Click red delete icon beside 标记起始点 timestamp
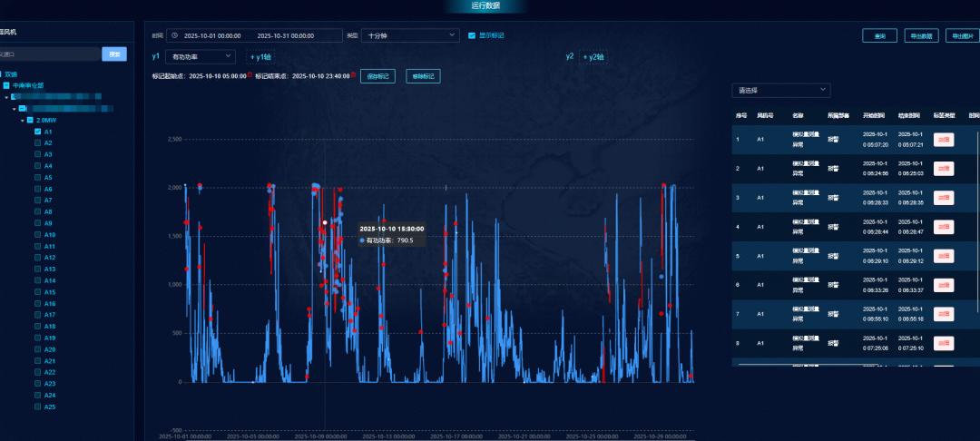This screenshot has width=980, height=441. point(250,75)
